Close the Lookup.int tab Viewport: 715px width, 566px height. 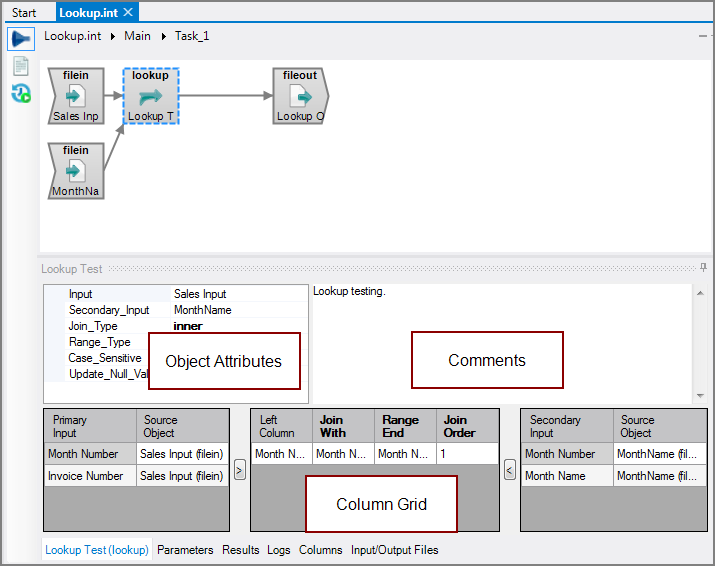coord(129,12)
